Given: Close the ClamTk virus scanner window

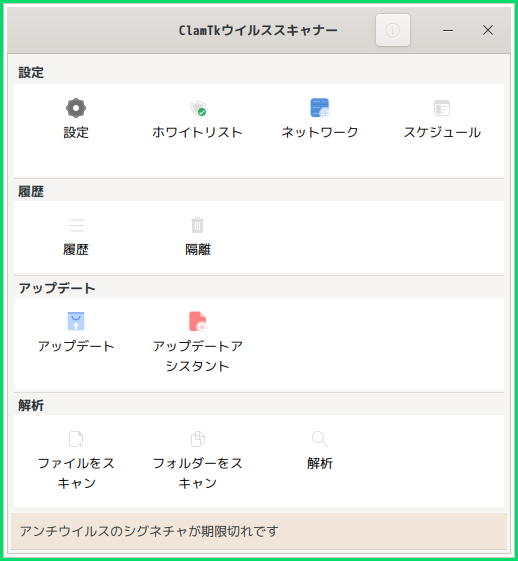Looking at the screenshot, I should point(488,30).
